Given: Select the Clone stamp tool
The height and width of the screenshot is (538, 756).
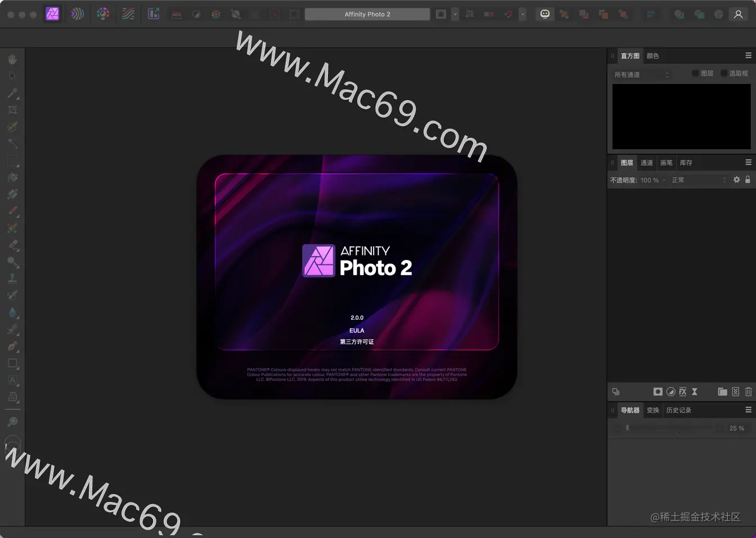Looking at the screenshot, I should (x=12, y=279).
